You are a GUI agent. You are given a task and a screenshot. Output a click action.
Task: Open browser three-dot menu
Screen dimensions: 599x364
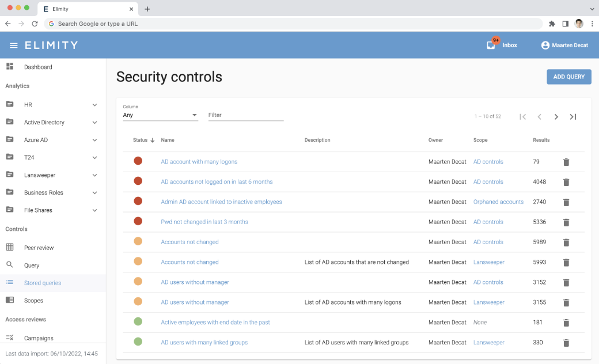pyautogui.click(x=592, y=24)
